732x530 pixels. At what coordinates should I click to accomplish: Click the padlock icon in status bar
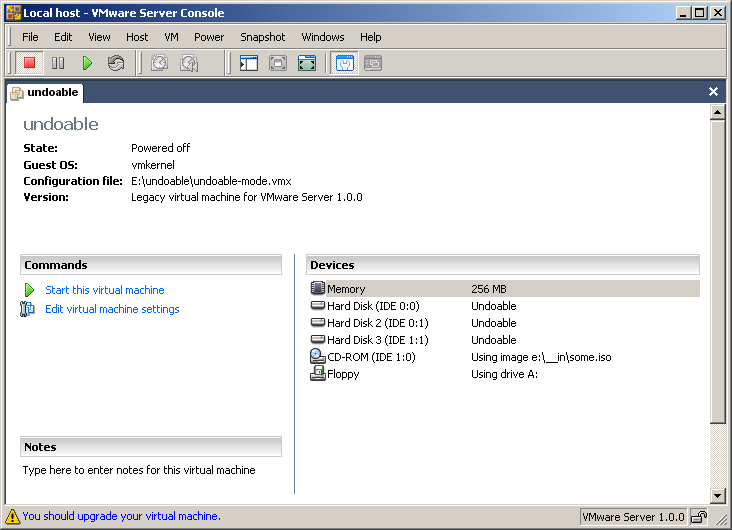pyautogui.click(x=699, y=517)
